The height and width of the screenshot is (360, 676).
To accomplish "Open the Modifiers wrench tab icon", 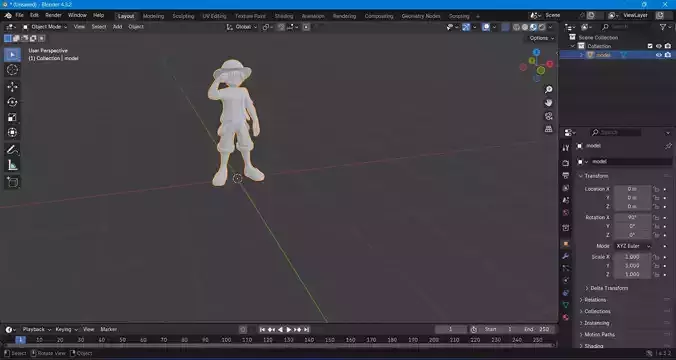I will 566,257.
